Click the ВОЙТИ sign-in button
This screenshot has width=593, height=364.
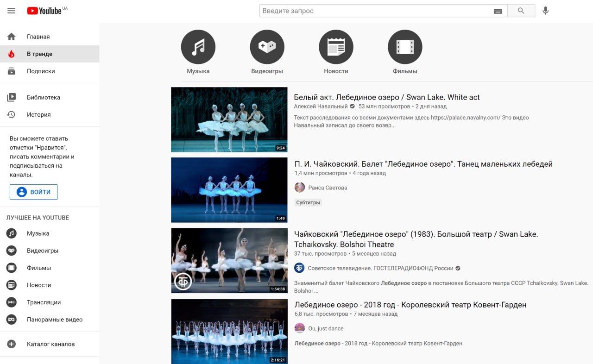[33, 192]
